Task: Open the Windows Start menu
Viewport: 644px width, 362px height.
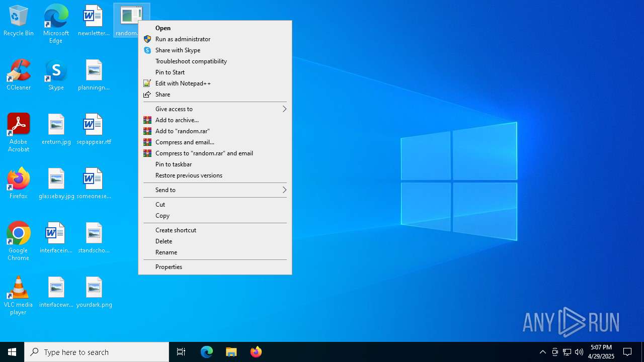Action: click(12, 352)
